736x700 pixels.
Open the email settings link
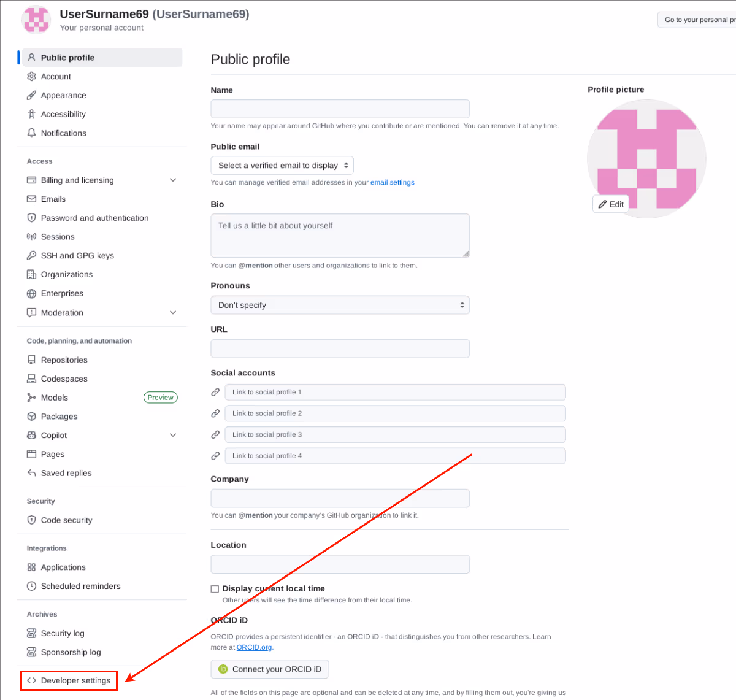point(393,183)
